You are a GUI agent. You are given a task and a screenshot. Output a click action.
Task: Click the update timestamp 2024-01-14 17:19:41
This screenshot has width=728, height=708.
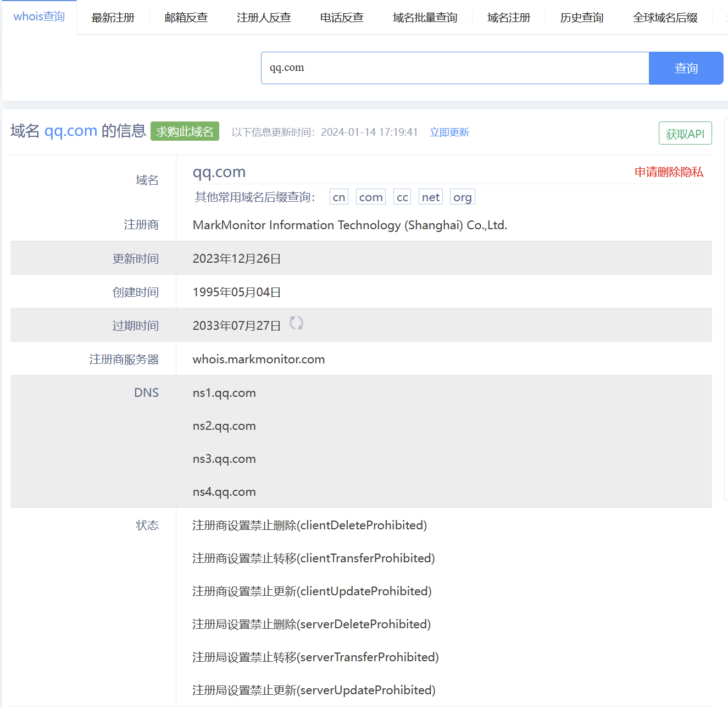pyautogui.click(x=369, y=132)
